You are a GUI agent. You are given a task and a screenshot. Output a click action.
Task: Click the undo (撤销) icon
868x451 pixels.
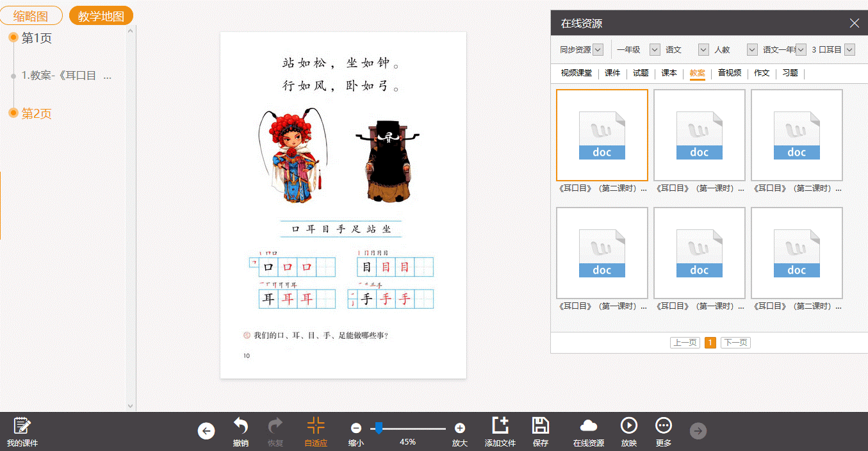(x=240, y=427)
